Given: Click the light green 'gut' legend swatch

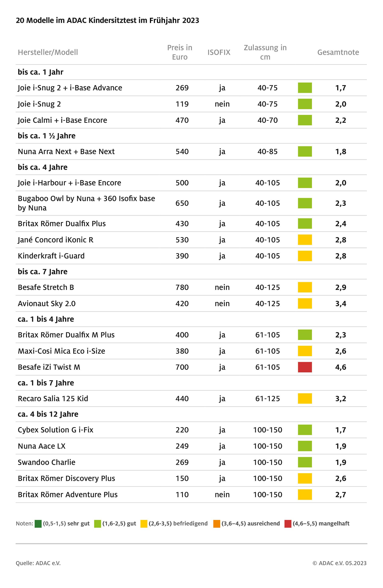Looking at the screenshot, I should [x=98, y=524].
